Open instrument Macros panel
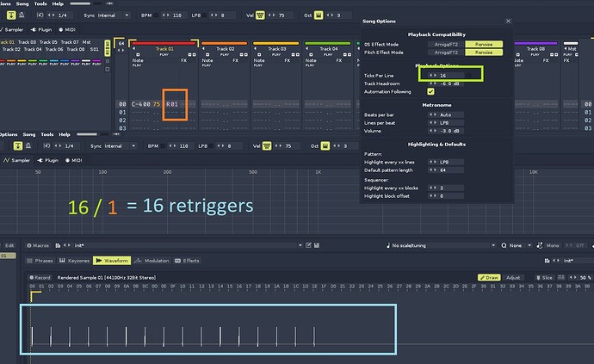 coord(38,245)
